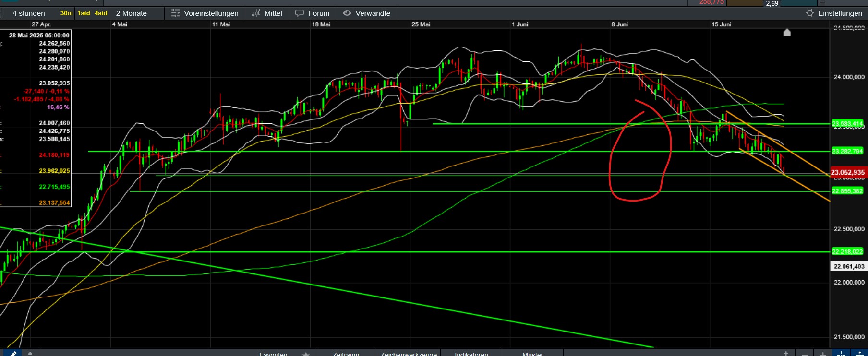Open the Zeitraum tab
This screenshot has height=356, width=868.
pos(346,354)
